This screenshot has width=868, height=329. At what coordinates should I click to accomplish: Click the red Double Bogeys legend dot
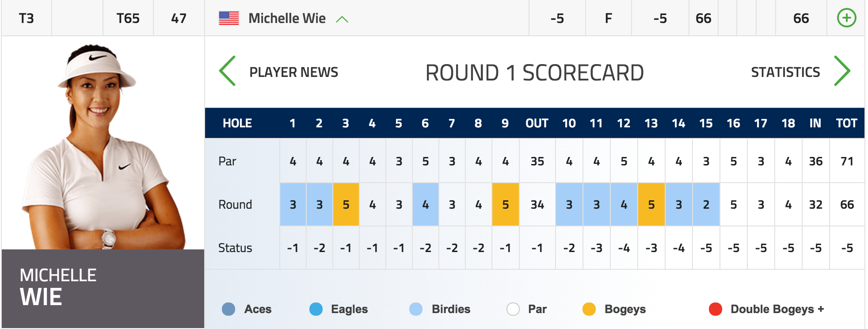pyautogui.click(x=716, y=309)
